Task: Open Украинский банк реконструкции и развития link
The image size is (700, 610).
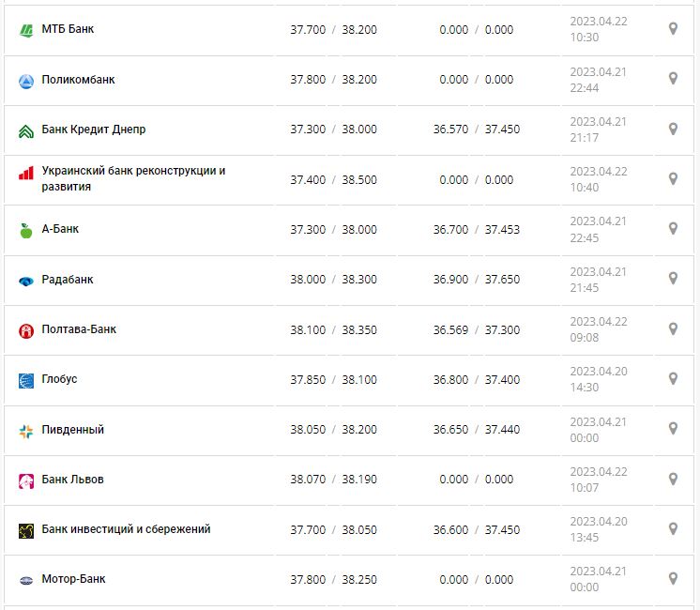Action: 133,178
